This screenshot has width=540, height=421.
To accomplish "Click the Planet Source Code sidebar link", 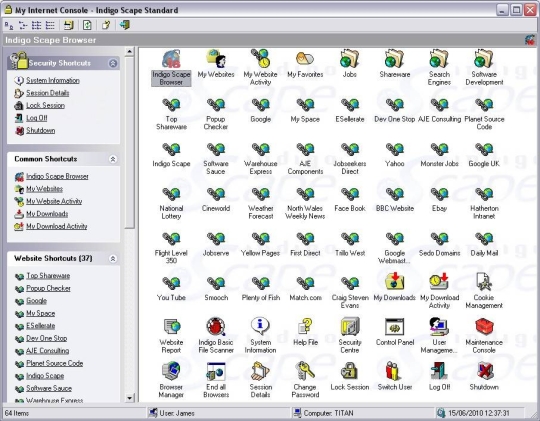I will pos(54,363).
